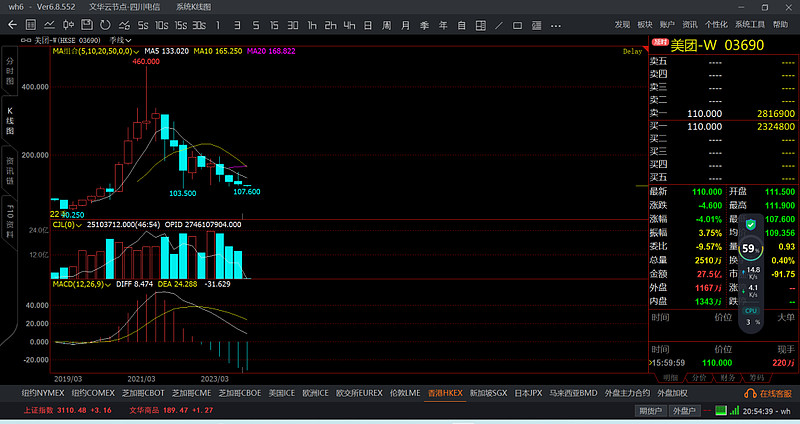Image resolution: width=800 pixels, height=424 pixels.
Task: Open the stacked list icon in toolbar
Action: coord(536,25)
